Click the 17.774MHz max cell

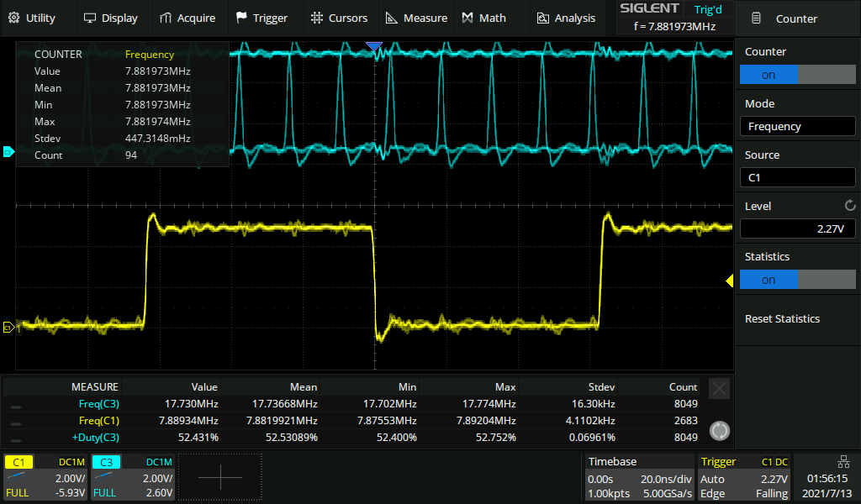489,404
